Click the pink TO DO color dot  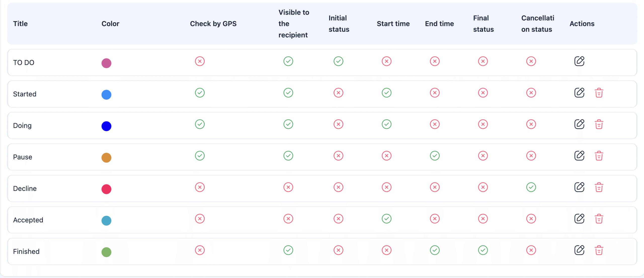point(106,63)
